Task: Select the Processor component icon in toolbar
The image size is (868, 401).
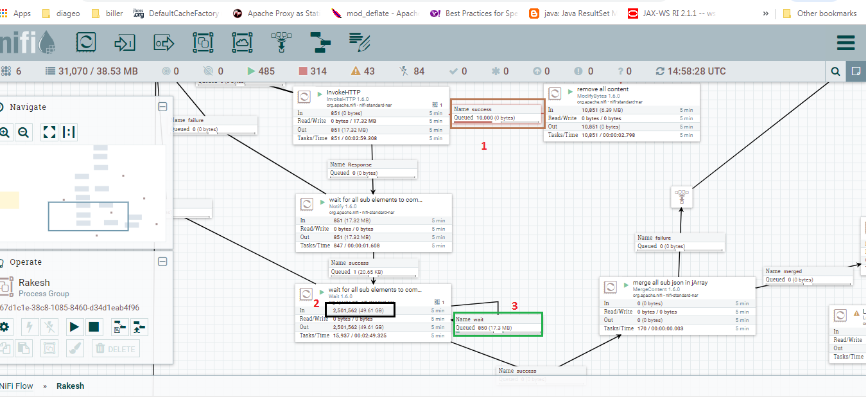Action: pyautogui.click(x=86, y=43)
